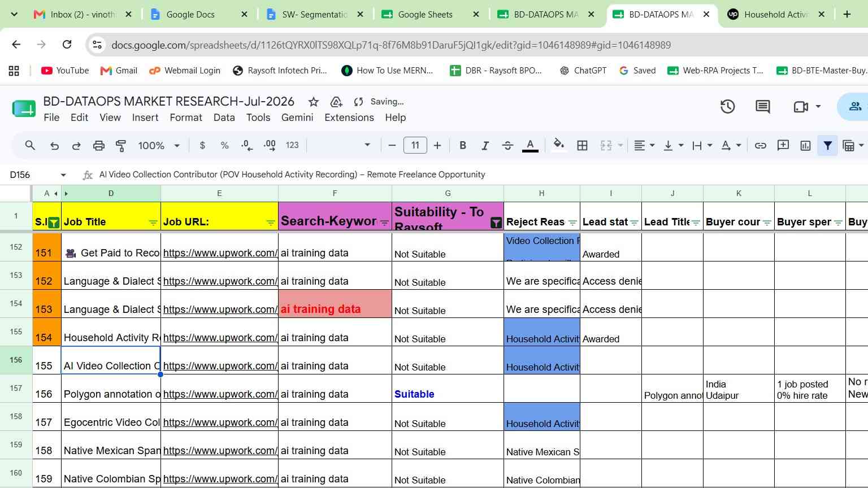Open the fill color bucket
The image size is (868, 488).
point(559,145)
